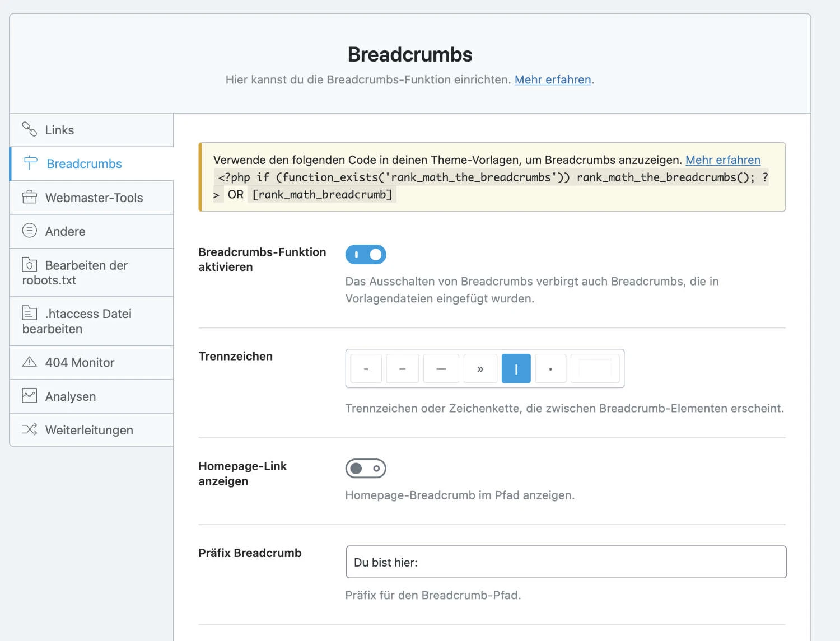This screenshot has width=840, height=641.
Task: Pick the short hyphen separator
Action: (366, 369)
